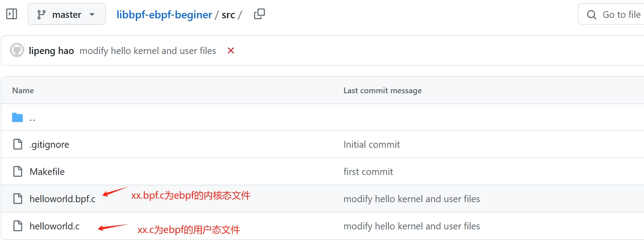Click the helloworld.c file icon
This screenshot has width=644, height=241.
pyautogui.click(x=17, y=226)
